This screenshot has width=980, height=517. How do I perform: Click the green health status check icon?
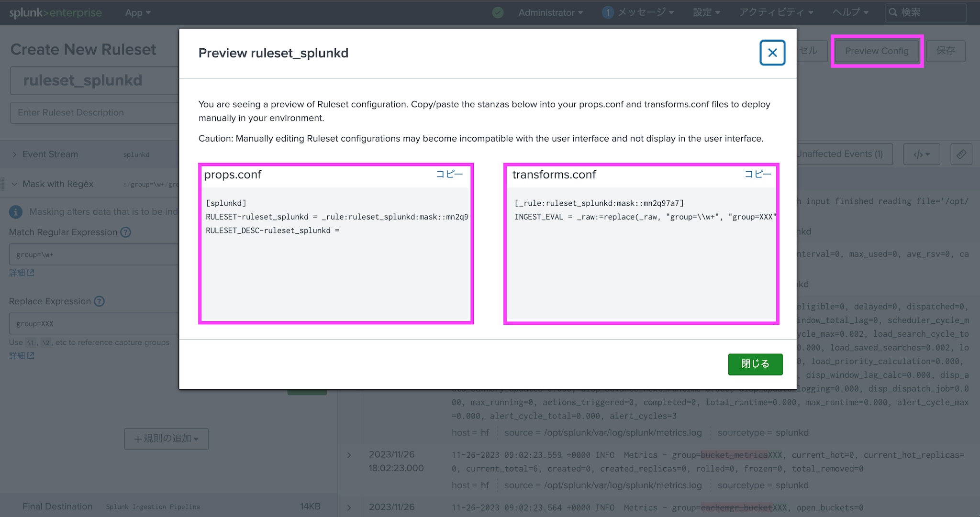tap(498, 12)
